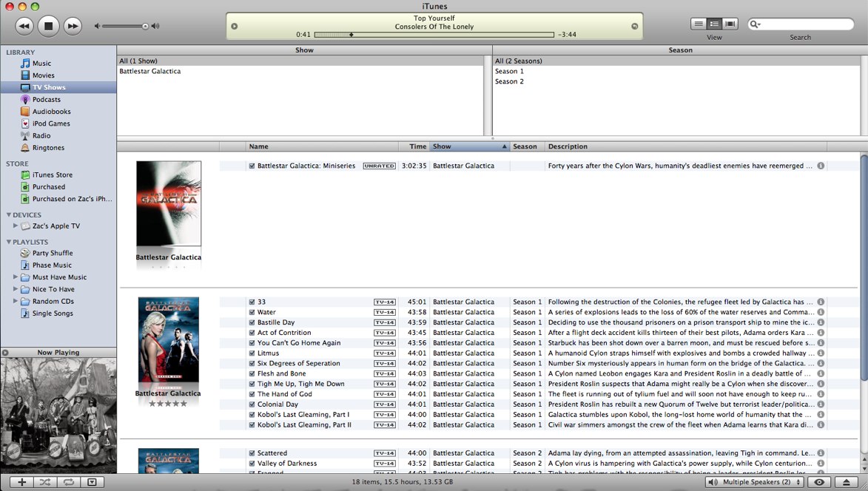Image resolution: width=868 pixels, height=491 pixels.
Task: Select TV Shows in the sidebar
Action: (58, 87)
